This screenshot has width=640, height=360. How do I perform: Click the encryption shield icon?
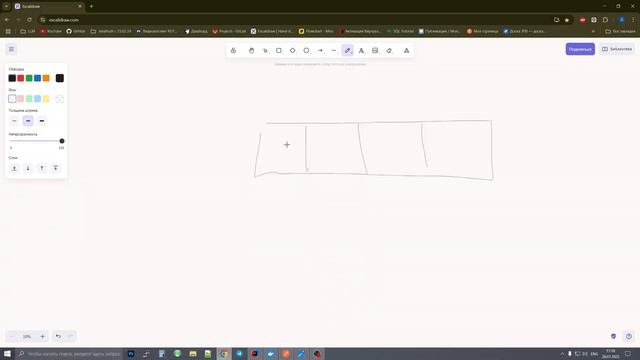point(613,336)
